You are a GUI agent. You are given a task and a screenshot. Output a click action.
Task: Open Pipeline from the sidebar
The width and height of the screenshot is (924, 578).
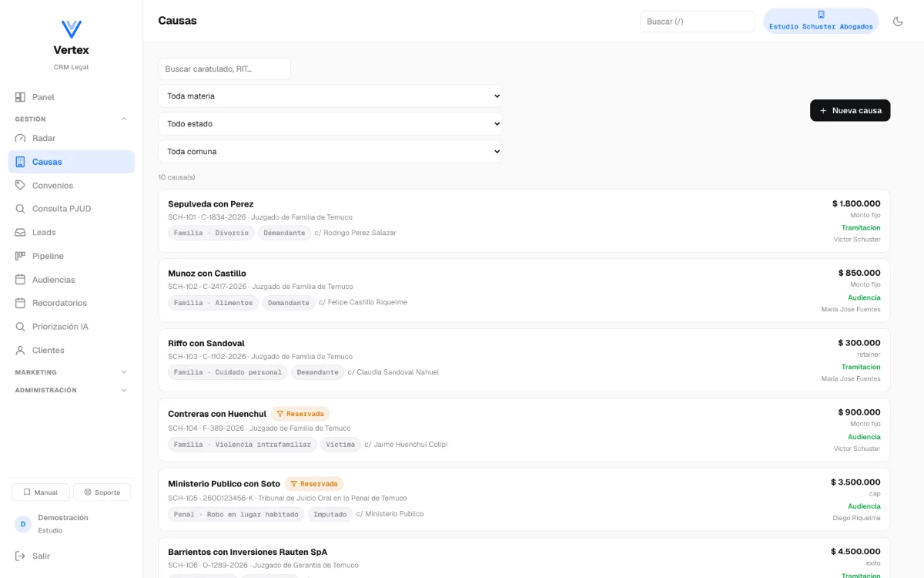tap(71, 256)
